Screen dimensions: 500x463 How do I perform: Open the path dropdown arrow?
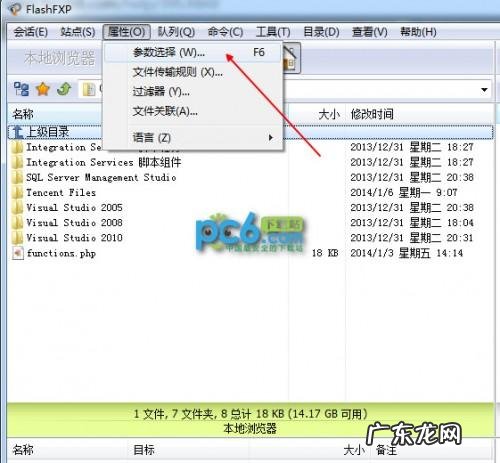pyautogui.click(x=484, y=90)
